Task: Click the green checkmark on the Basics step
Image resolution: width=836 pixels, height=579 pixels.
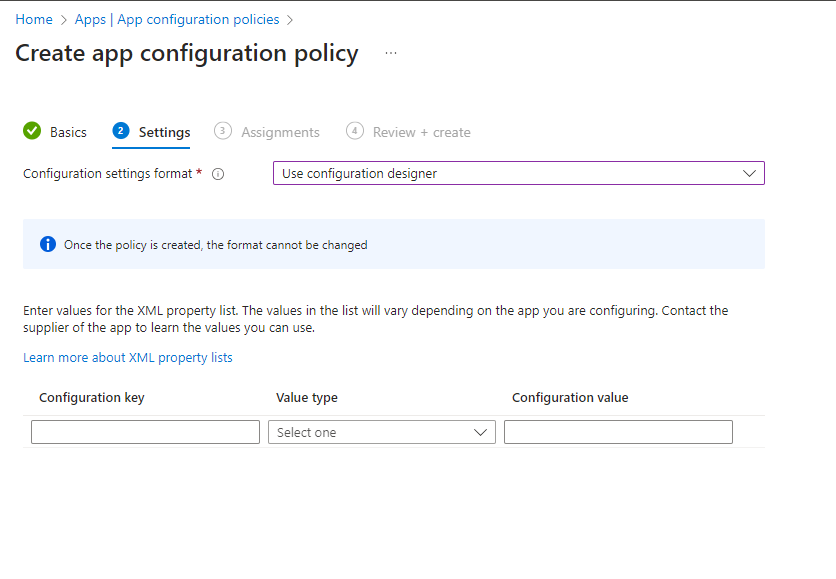Action: tap(30, 131)
